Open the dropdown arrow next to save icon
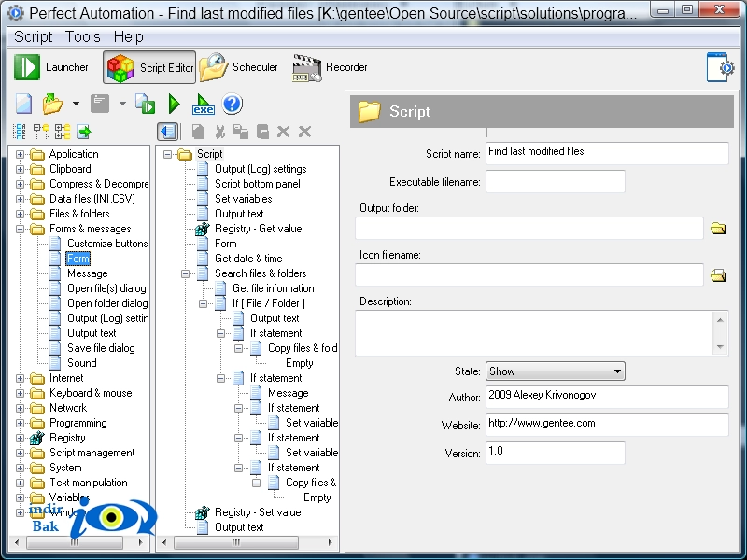This screenshot has width=747, height=560. click(122, 104)
